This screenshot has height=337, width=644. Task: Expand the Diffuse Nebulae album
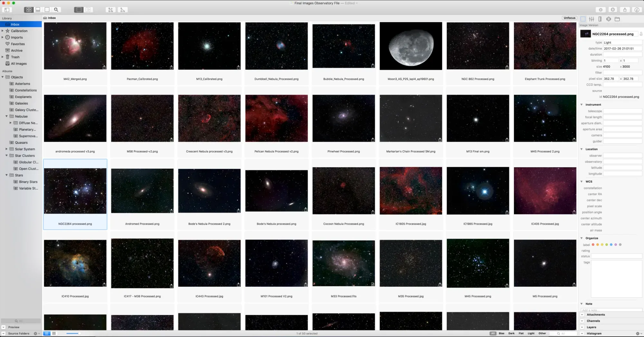pos(10,123)
